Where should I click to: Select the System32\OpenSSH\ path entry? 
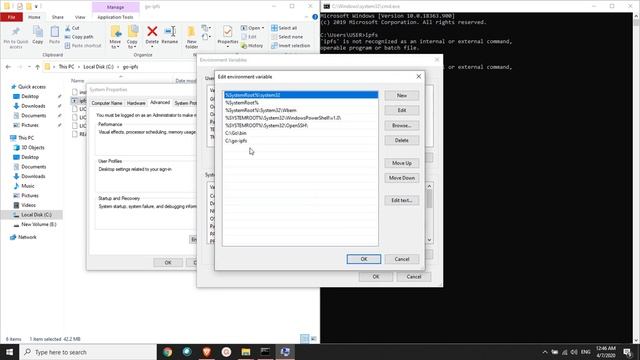click(x=300, y=126)
